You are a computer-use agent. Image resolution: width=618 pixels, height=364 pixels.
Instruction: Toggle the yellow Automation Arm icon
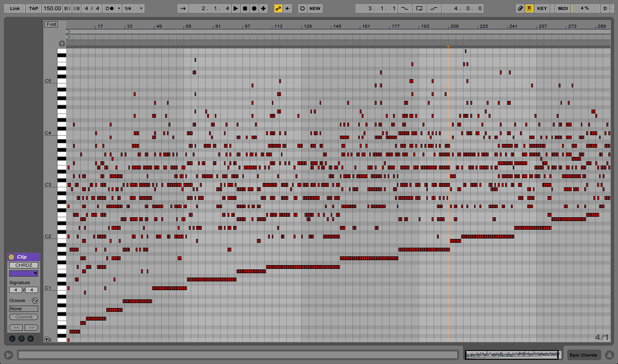pos(278,8)
